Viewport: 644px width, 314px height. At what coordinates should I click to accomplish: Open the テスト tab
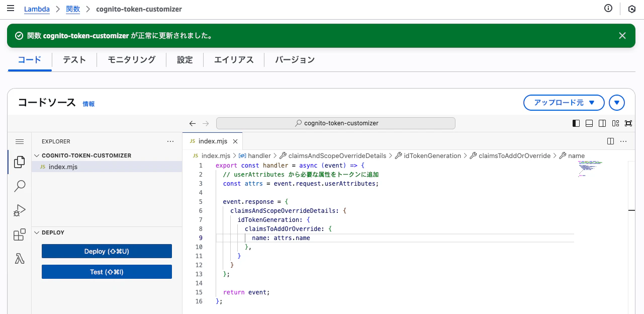74,59
